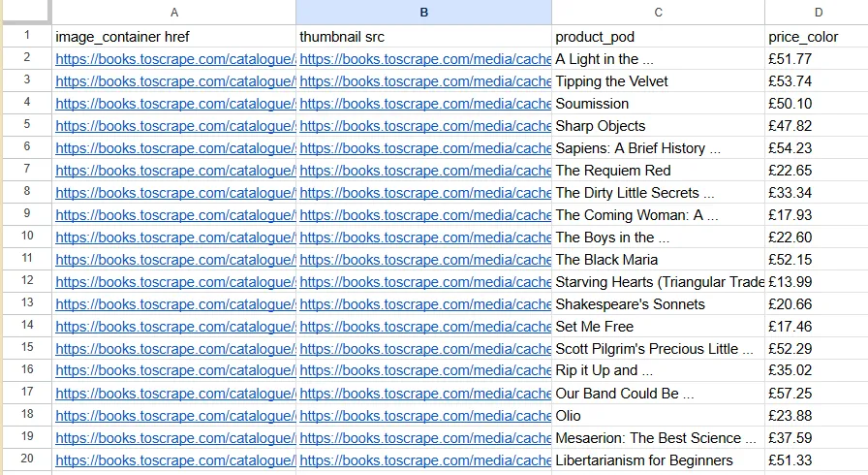Screen dimensions: 868x475
Task: Click the select-all corner box
Action: click(26, 13)
